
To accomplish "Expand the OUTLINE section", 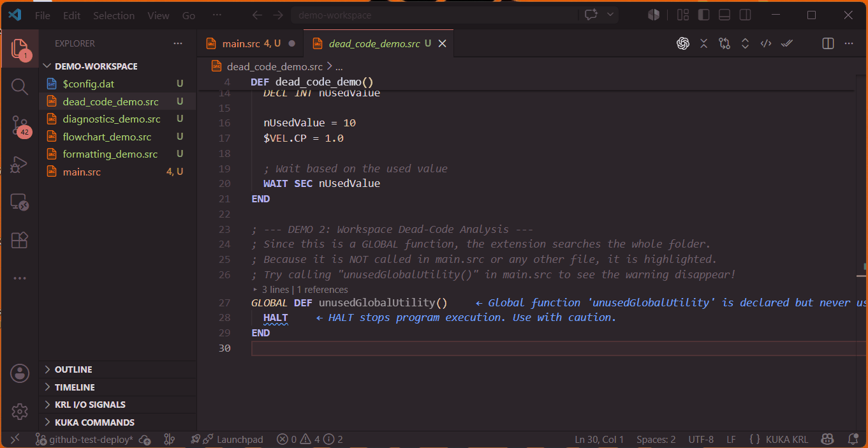I will pyautogui.click(x=118, y=370).
